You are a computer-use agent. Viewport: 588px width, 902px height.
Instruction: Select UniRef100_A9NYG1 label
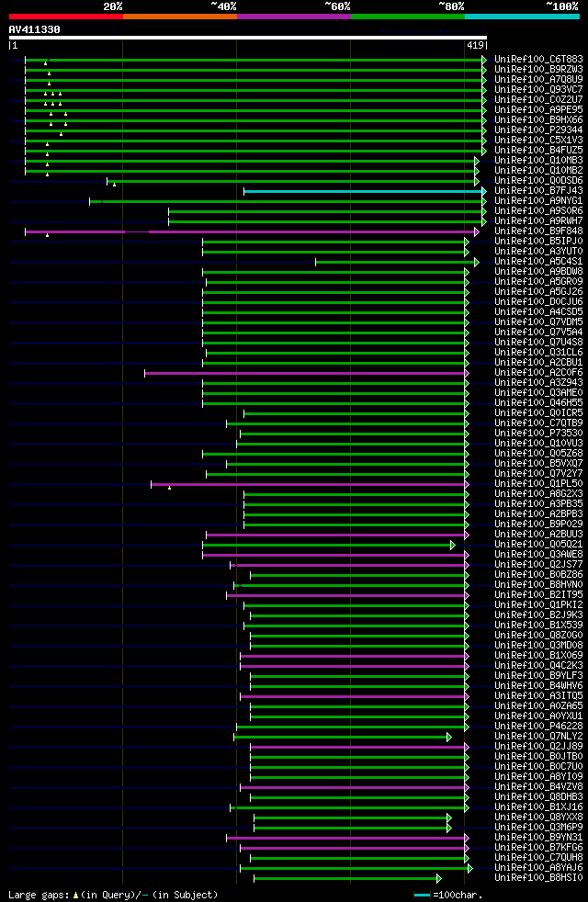538,201
